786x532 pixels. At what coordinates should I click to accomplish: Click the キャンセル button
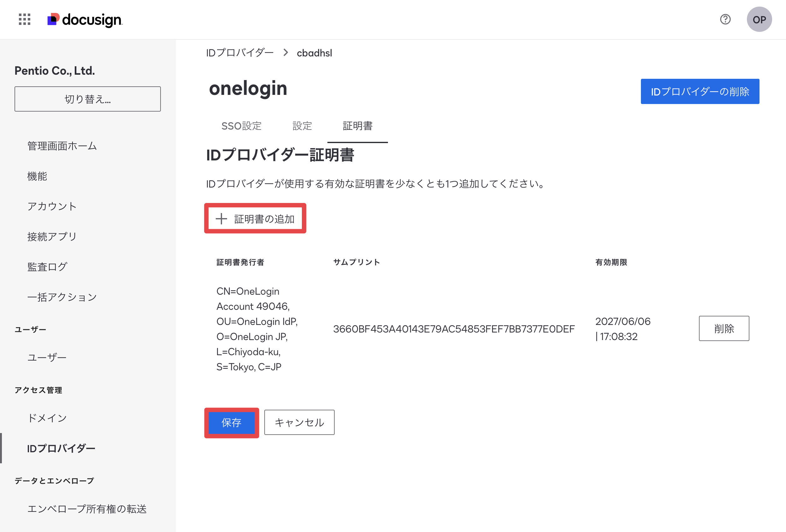click(x=299, y=423)
